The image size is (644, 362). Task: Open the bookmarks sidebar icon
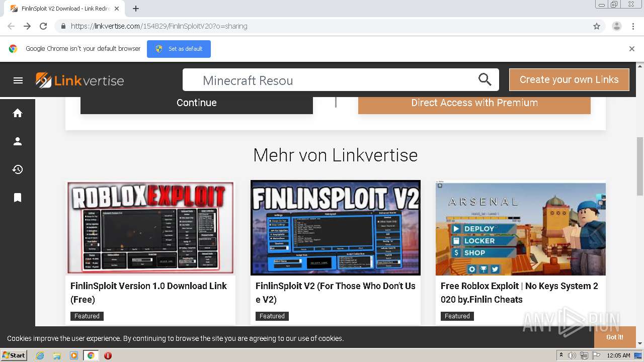tap(18, 198)
